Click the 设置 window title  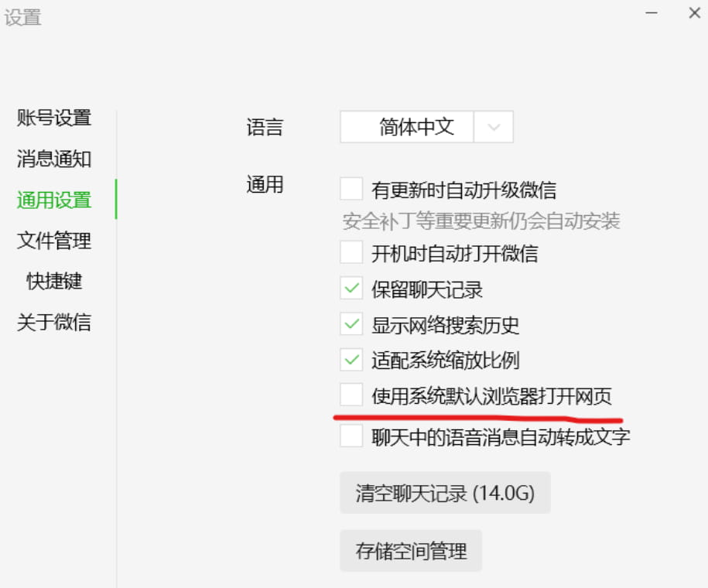tap(22, 18)
